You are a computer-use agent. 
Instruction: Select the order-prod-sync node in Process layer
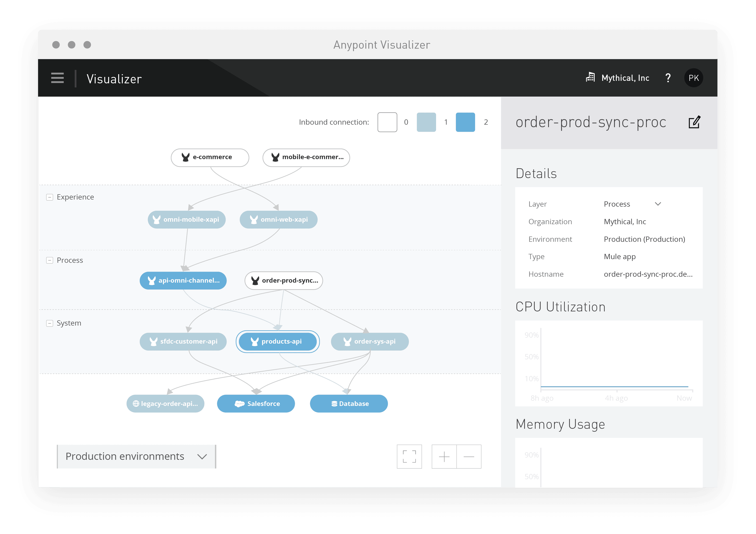(283, 281)
